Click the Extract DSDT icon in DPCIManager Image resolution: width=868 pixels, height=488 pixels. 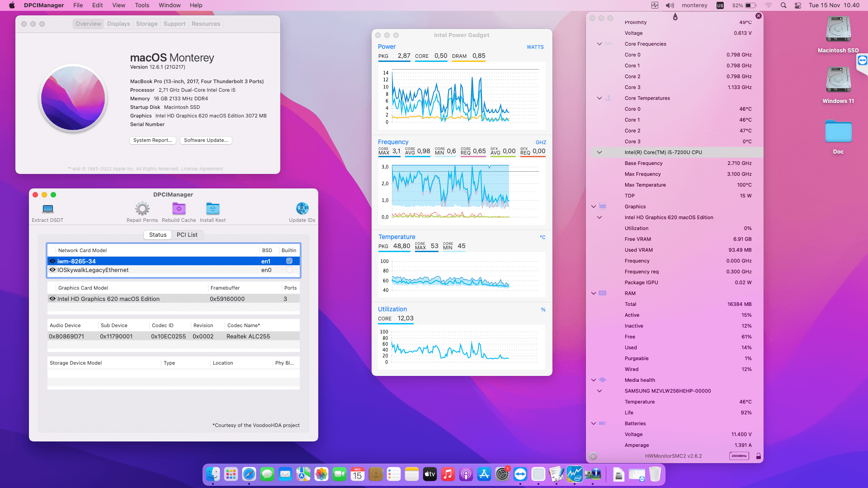coord(47,209)
